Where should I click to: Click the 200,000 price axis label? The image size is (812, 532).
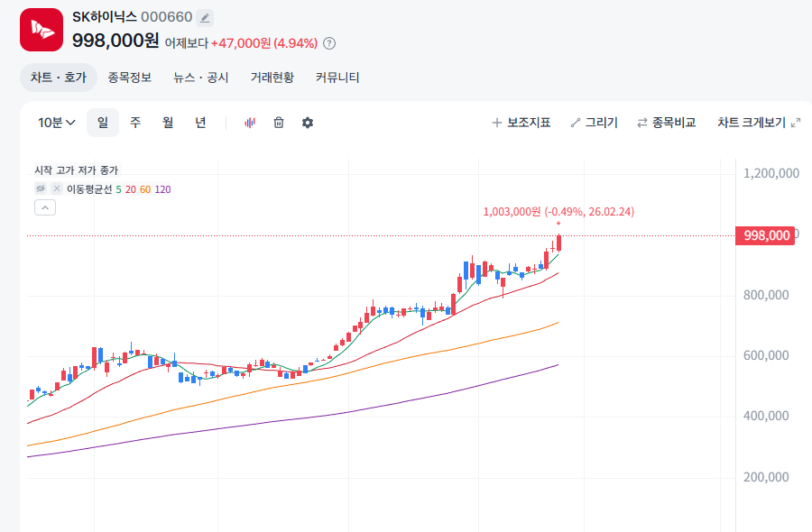766,477
